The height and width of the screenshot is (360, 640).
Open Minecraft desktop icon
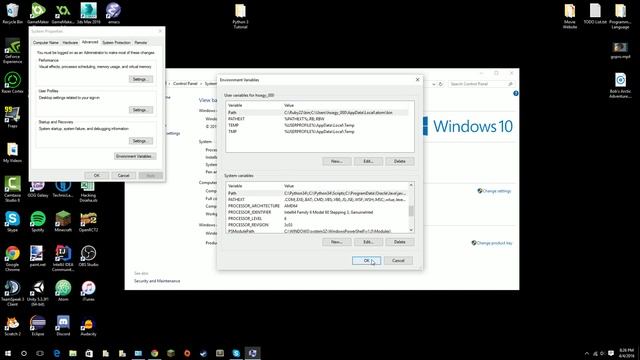click(x=63, y=222)
